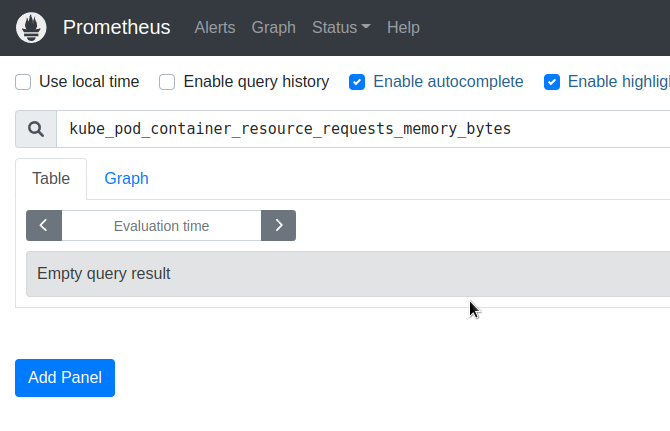
Task: Click the Empty query result message
Action: click(348, 274)
